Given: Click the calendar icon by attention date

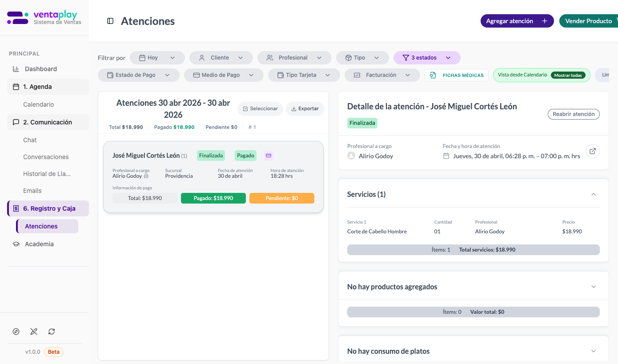Looking at the screenshot, I should coord(446,156).
